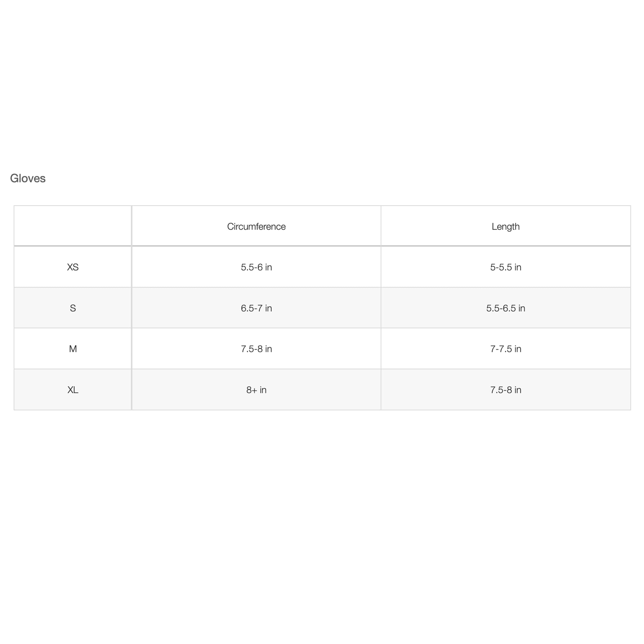
Task: Select the 7.5-8 in length cell in the XL row
Action: (506, 390)
